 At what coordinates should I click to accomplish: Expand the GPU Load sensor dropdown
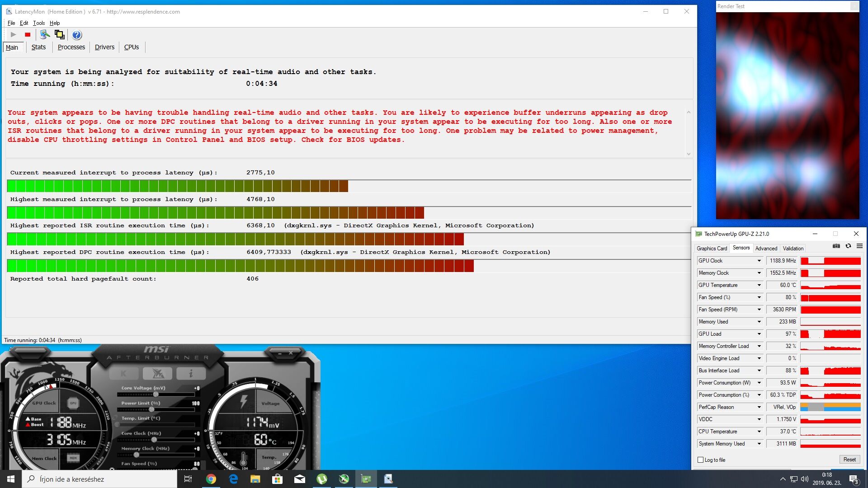point(759,334)
